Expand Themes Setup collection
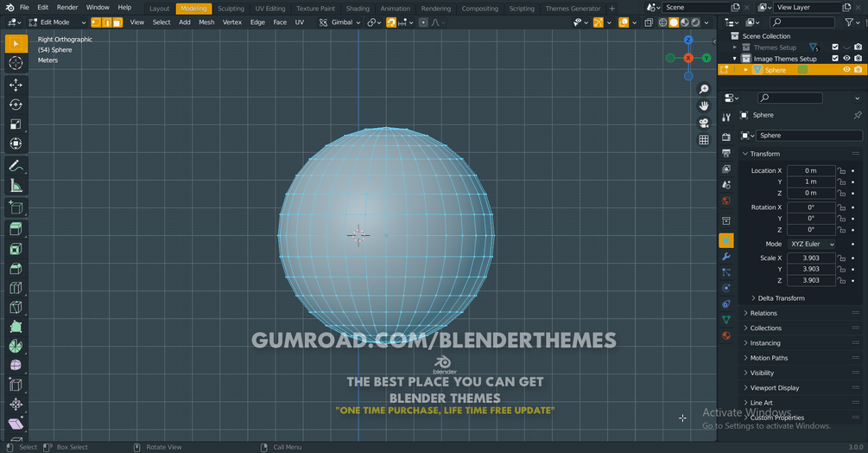Screen dimensions: 868x453 (735, 47)
